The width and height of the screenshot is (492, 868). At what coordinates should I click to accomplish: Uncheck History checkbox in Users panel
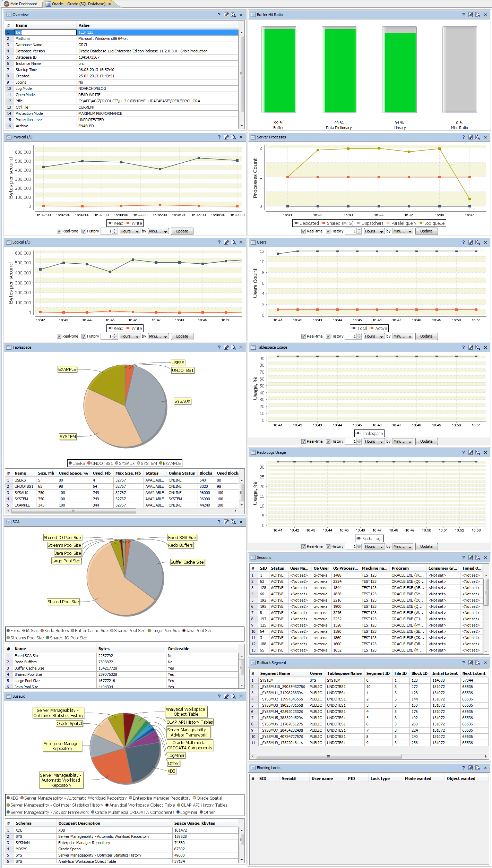(x=328, y=336)
